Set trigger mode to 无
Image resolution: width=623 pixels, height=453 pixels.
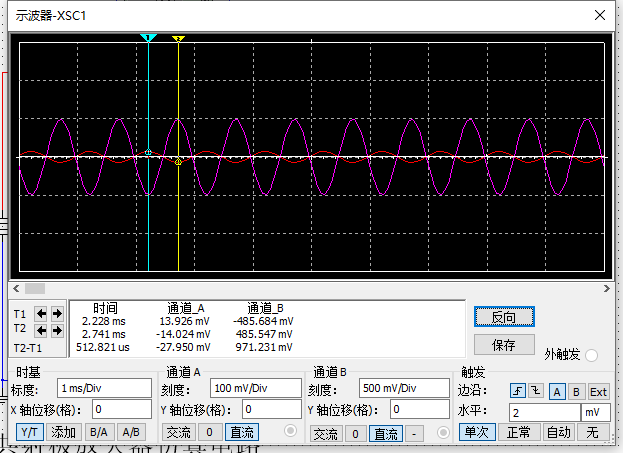[592, 432]
